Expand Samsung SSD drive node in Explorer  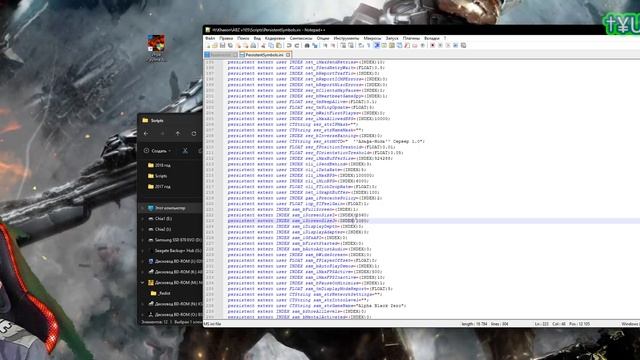(142, 240)
